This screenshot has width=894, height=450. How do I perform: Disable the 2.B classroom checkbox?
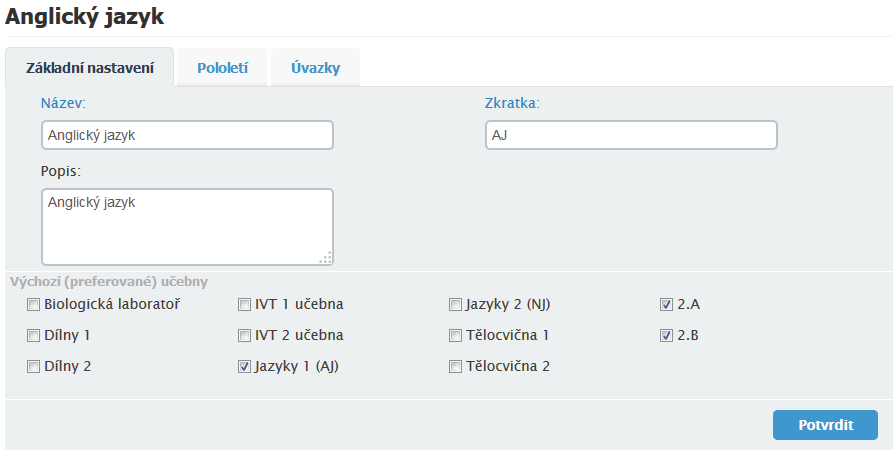tap(666, 335)
